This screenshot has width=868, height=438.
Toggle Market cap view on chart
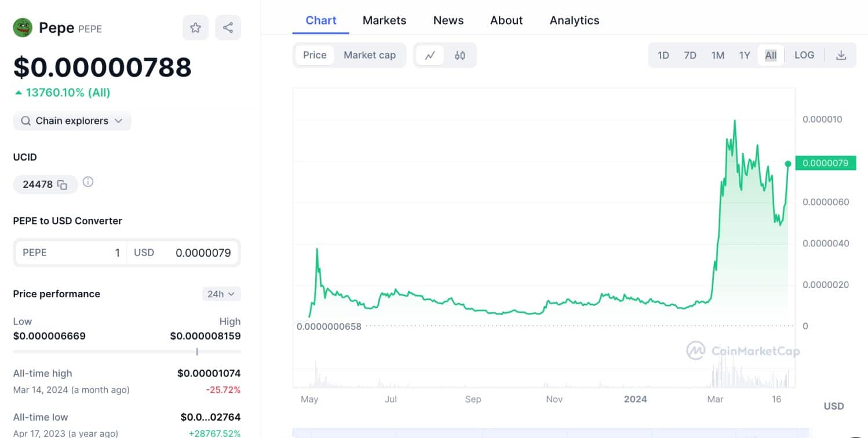tap(370, 55)
